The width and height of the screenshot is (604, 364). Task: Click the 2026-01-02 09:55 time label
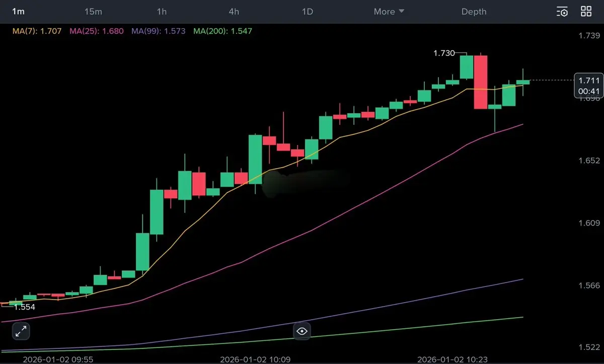pos(57,359)
